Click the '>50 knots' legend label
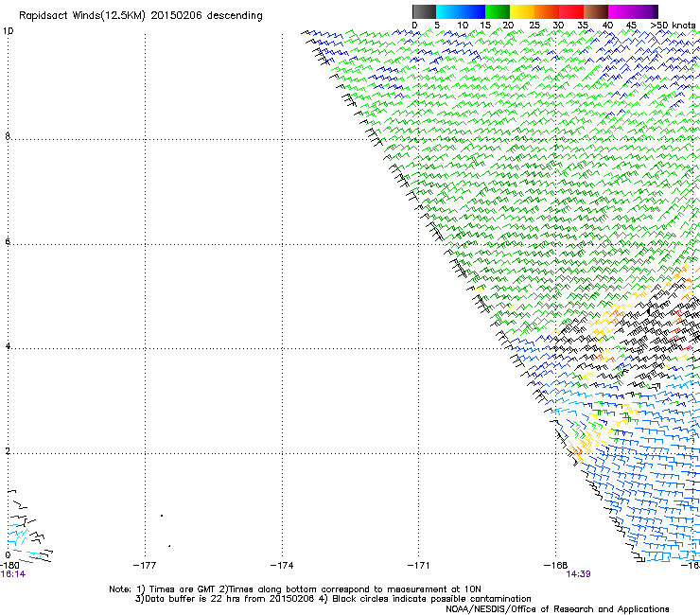This screenshot has width=700, height=615. (673, 26)
